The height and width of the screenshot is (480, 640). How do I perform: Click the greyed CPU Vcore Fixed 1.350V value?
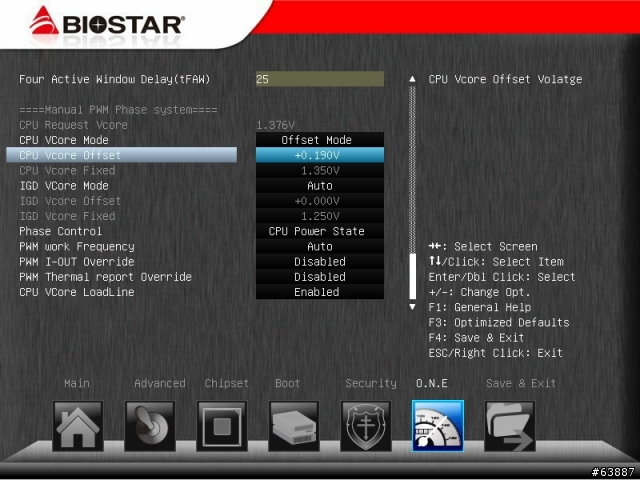point(320,170)
